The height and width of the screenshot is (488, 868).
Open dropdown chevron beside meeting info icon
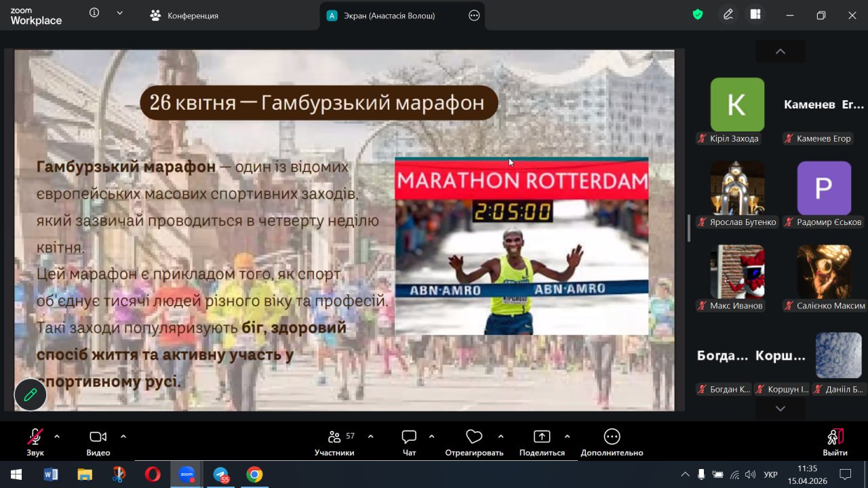[120, 13]
